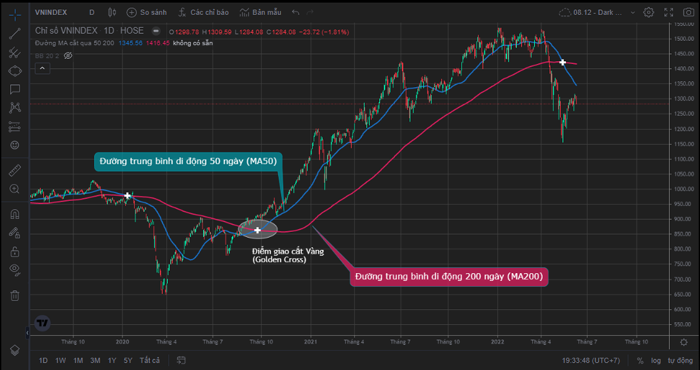This screenshot has height=370, width=700.
Task: Enter fullscreen mode
Action: click(669, 12)
